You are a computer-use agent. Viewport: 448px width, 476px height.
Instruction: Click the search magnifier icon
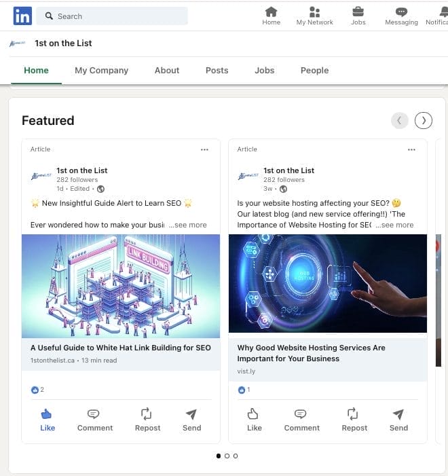[x=49, y=16]
